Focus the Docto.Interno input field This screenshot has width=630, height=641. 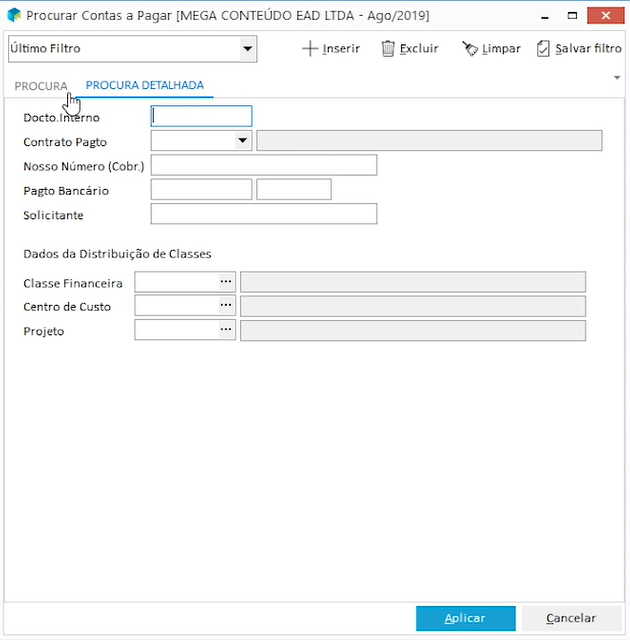(x=201, y=116)
